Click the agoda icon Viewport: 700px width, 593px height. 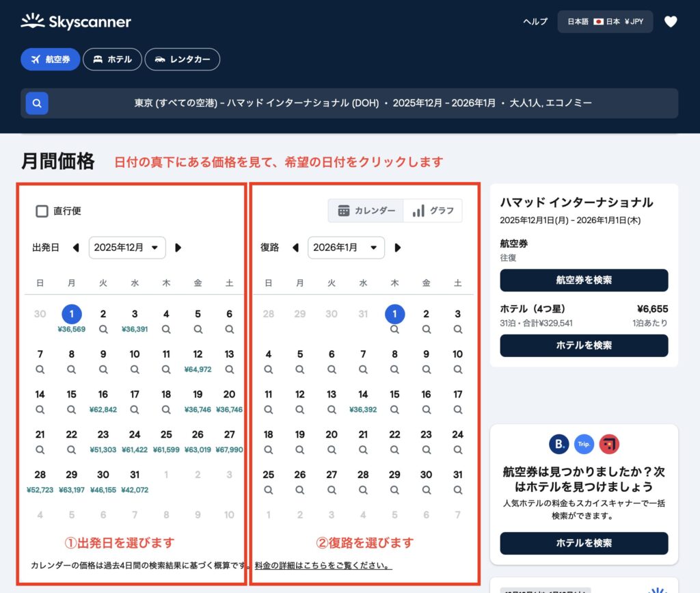(x=609, y=443)
